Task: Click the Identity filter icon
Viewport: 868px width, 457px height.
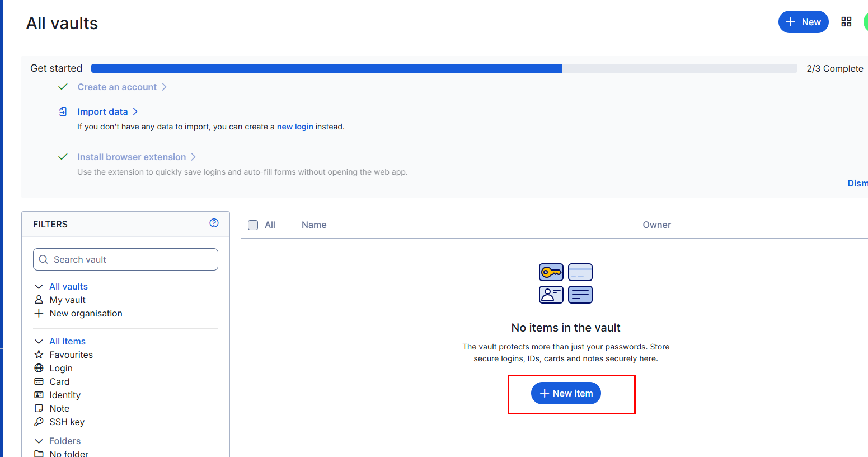Action: pos(39,395)
